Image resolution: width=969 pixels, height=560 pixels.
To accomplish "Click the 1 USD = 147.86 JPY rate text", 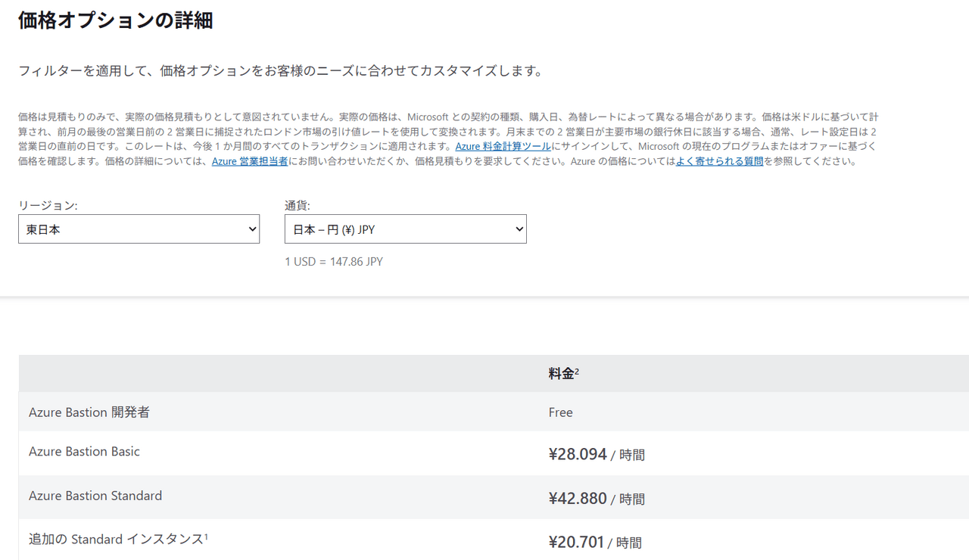I will 334,262.
